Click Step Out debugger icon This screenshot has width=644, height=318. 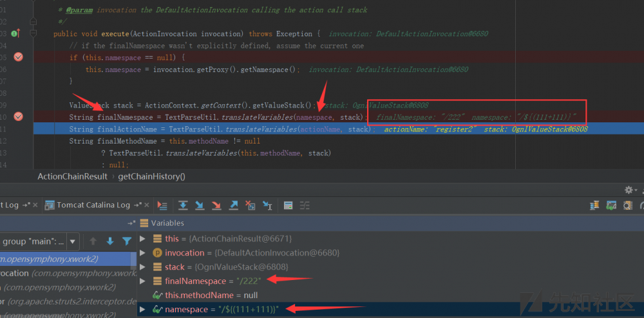233,205
